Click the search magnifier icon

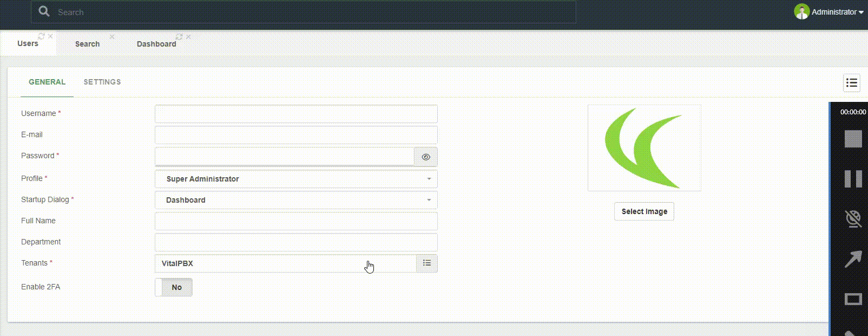click(x=44, y=11)
